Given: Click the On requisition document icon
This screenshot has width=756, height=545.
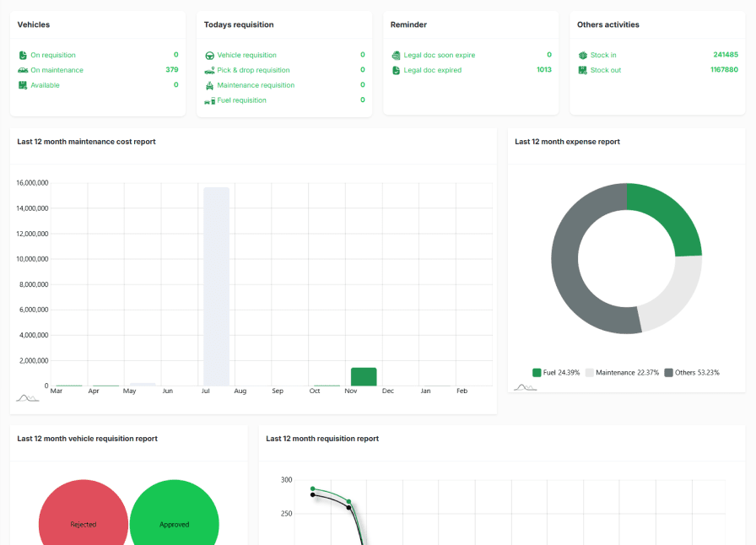Looking at the screenshot, I should click(x=23, y=56).
